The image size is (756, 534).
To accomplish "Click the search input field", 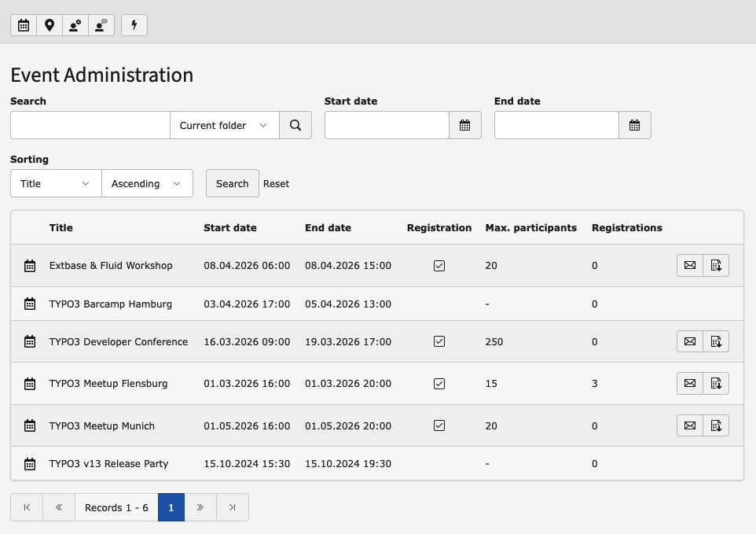I will point(90,124).
